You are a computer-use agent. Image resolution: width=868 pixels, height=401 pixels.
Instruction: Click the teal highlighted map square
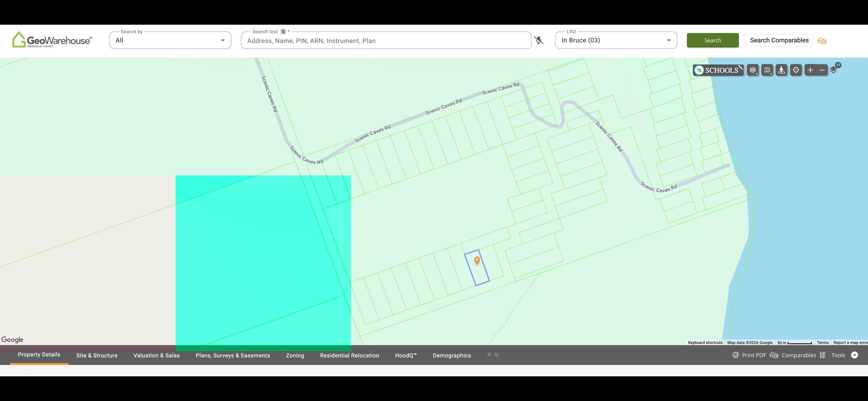(263, 263)
